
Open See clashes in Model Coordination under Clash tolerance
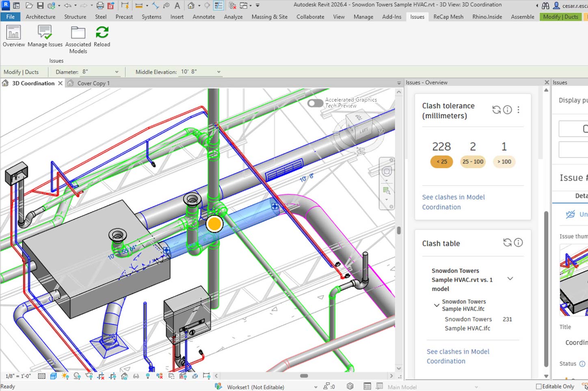click(453, 202)
